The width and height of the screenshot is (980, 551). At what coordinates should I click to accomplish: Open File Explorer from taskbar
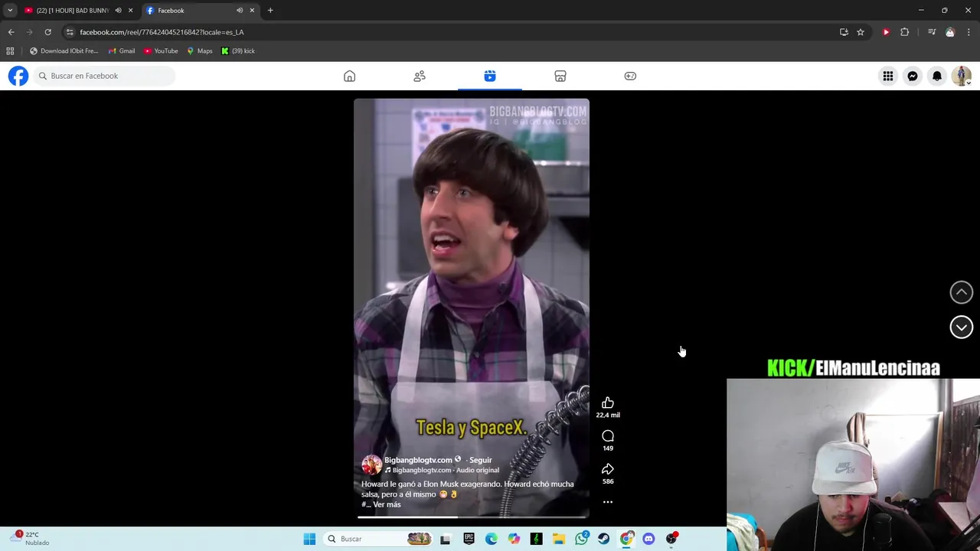click(x=559, y=539)
